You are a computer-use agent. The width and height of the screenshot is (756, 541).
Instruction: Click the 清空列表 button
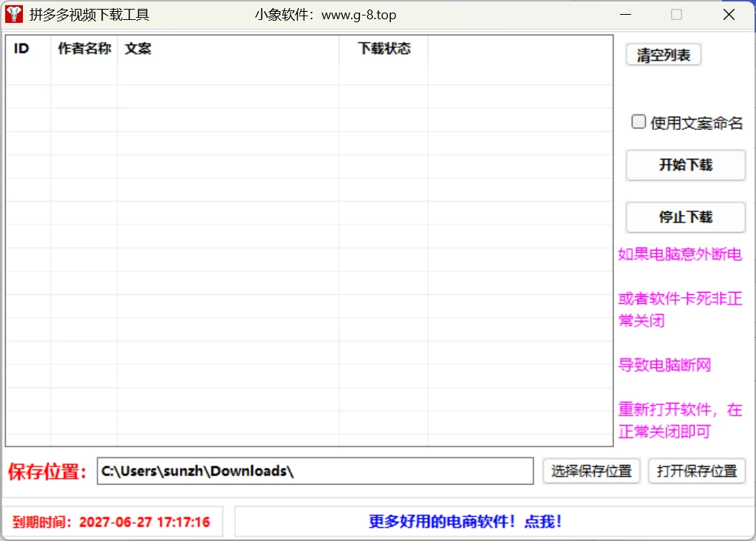663,55
